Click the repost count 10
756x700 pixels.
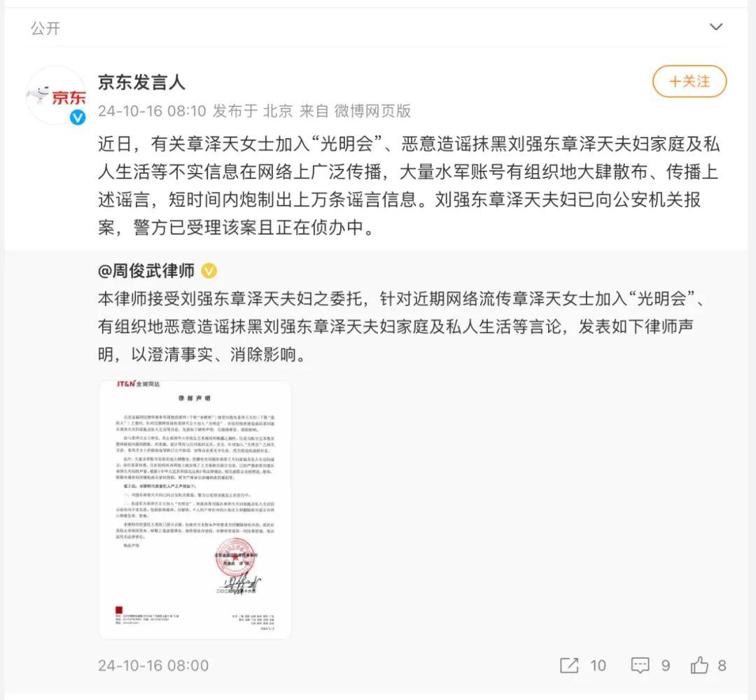[598, 665]
